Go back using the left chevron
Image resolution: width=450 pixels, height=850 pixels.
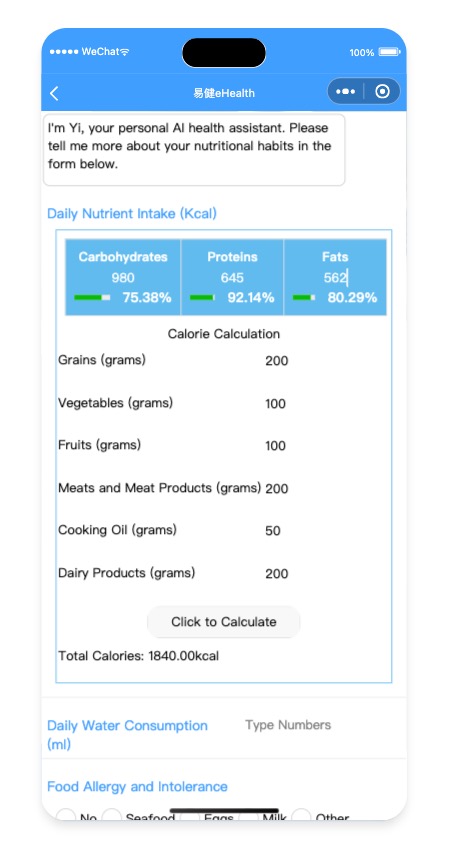tap(54, 93)
